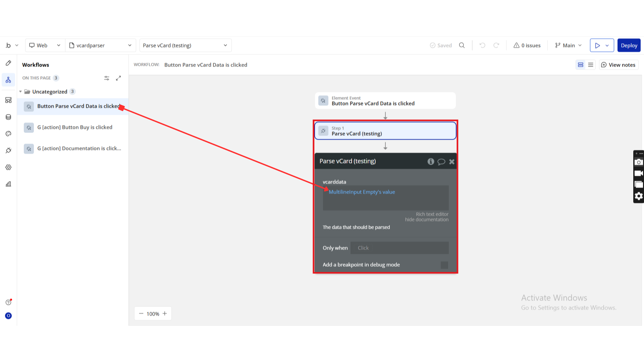
Task: Click the info icon in Parse vCard panel
Action: 431,162
